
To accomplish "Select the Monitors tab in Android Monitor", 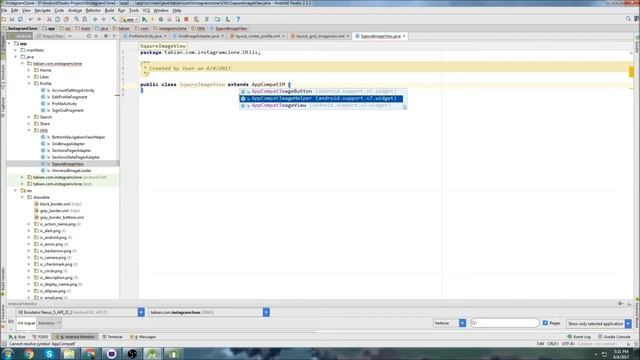I will (x=49, y=323).
